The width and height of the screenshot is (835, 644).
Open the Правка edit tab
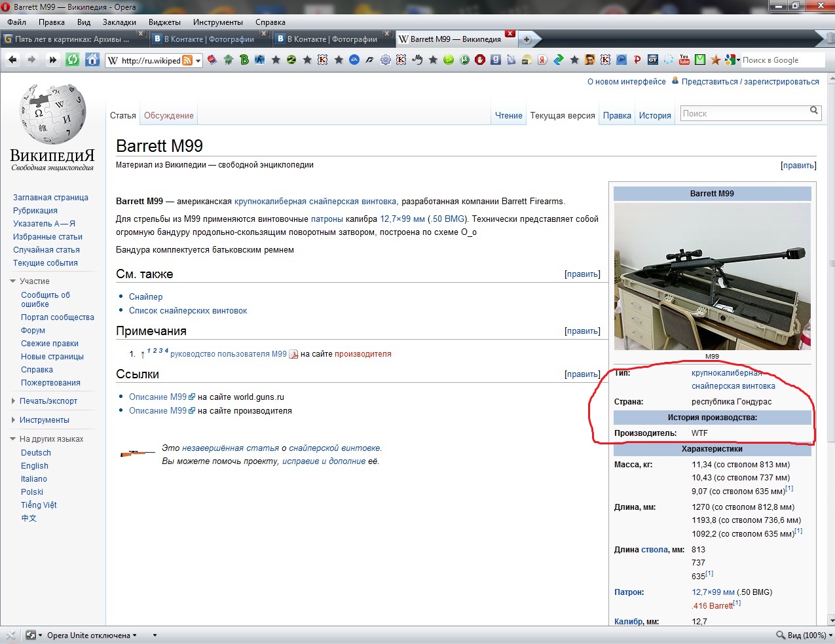point(617,116)
